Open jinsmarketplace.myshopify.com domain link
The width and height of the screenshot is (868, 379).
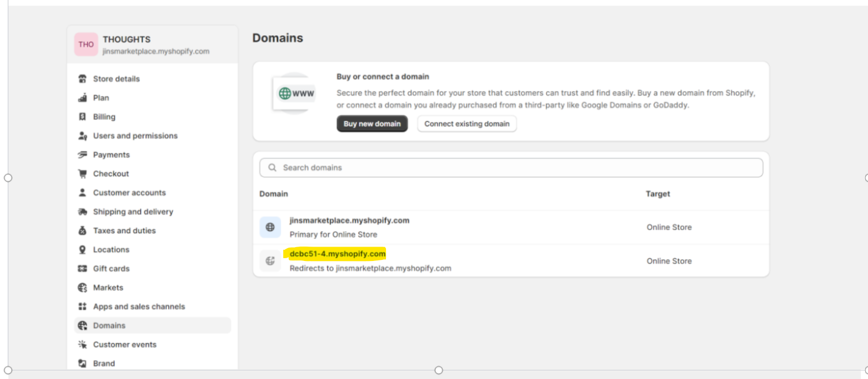click(x=350, y=220)
